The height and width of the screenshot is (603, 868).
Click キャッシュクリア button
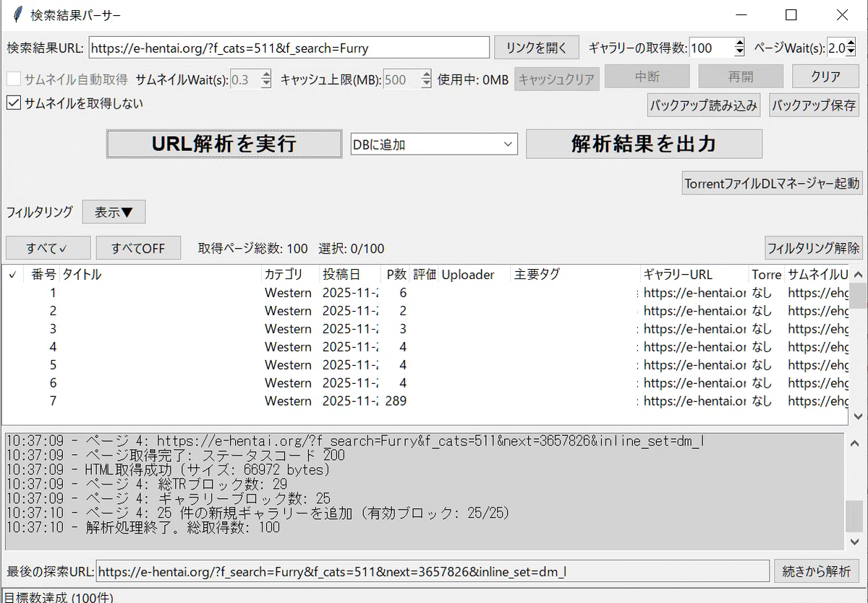[557, 80]
